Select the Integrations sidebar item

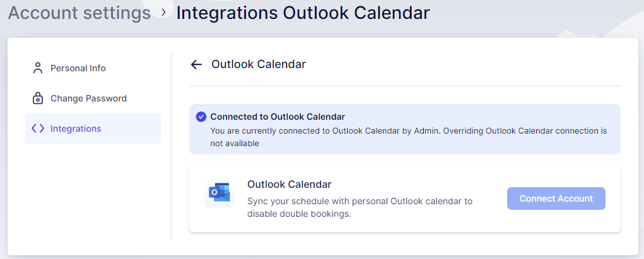pyautogui.click(x=76, y=129)
